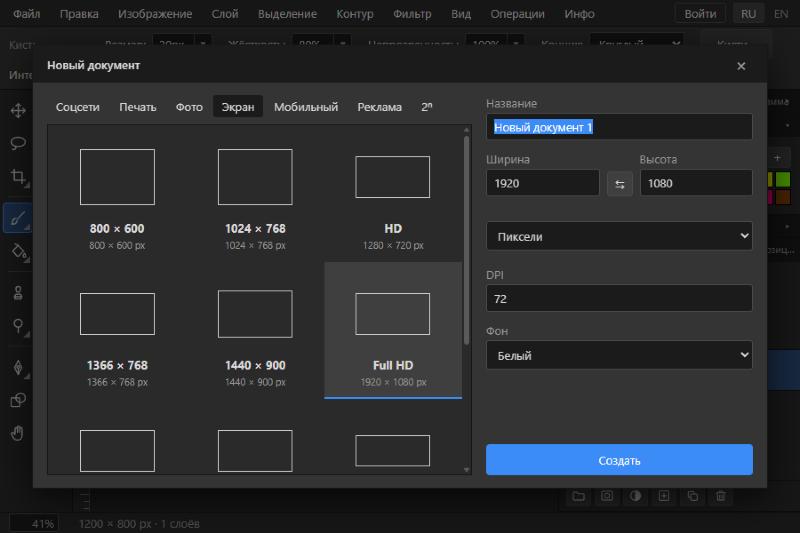This screenshot has height=533, width=800.
Task: Click the duplicate layer icon
Action: (692, 496)
